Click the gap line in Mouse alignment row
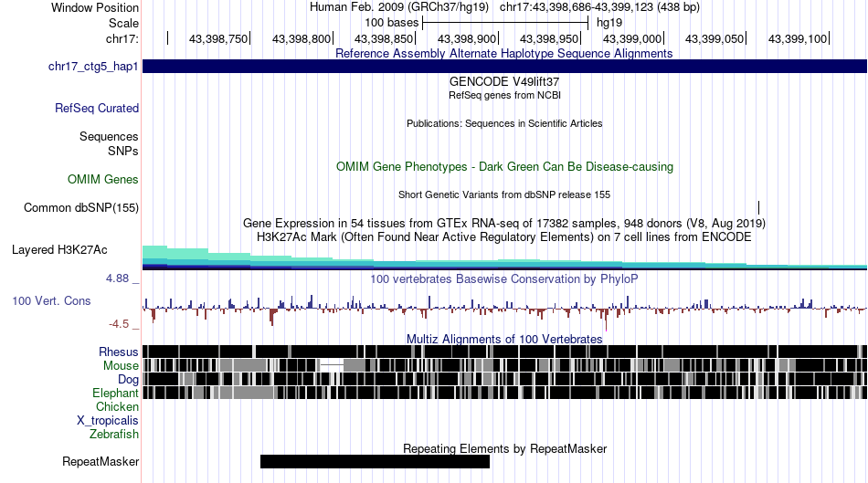 (333, 365)
